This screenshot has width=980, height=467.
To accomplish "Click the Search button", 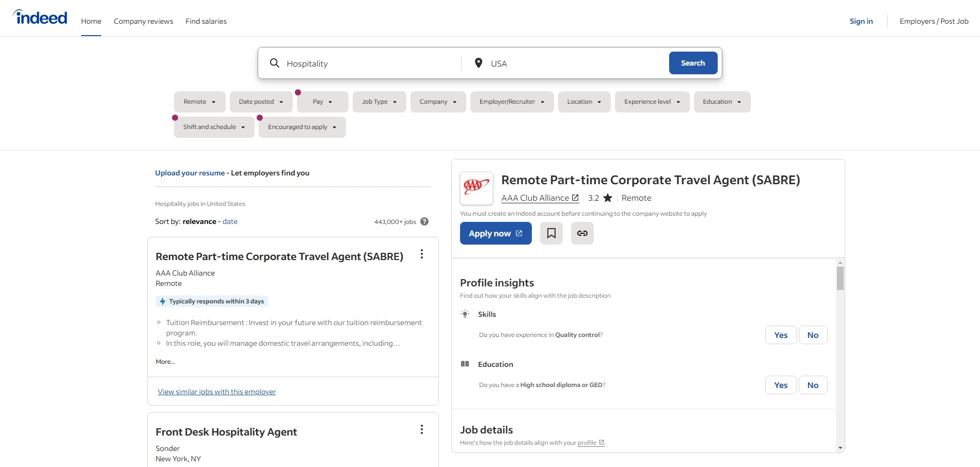I will pyautogui.click(x=693, y=63).
